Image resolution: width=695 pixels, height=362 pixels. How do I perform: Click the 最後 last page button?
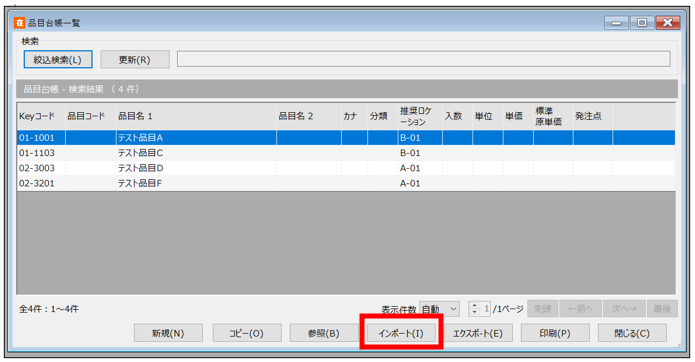(x=662, y=309)
